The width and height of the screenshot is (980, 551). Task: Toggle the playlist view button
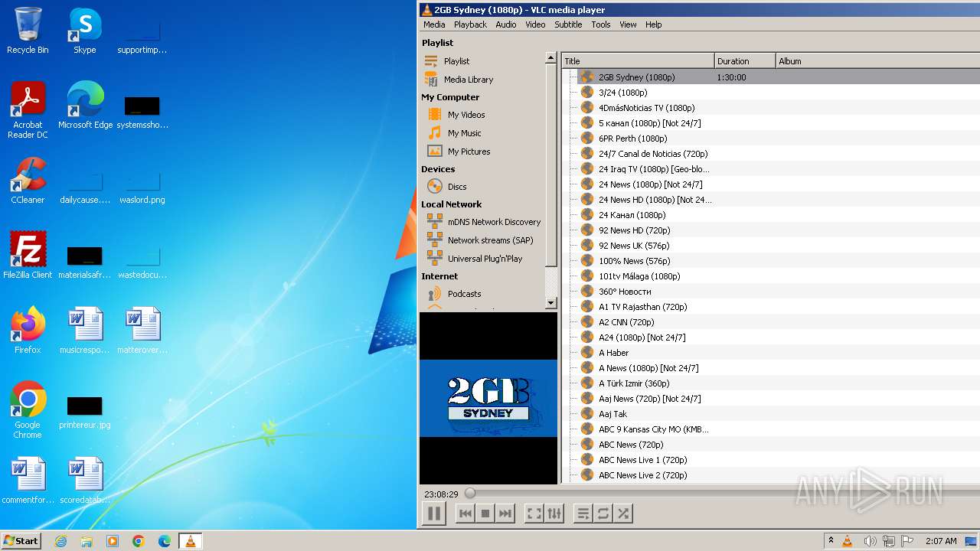tap(583, 514)
